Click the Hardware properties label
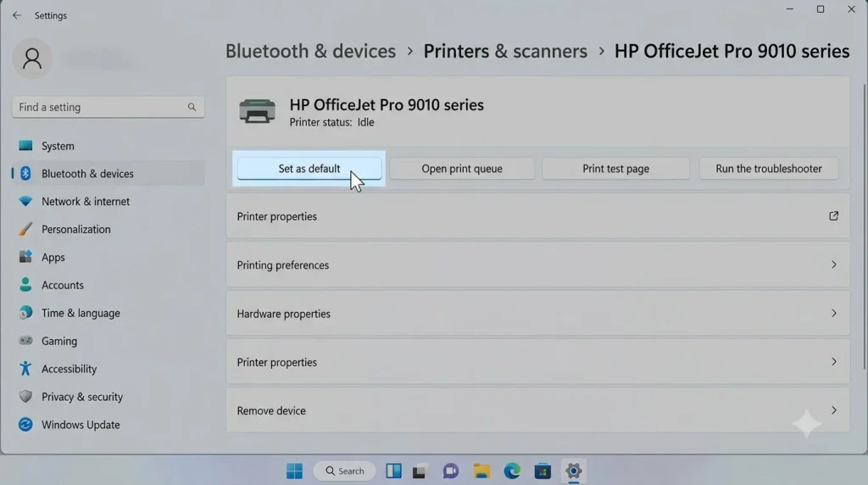Screen dimensions: 868x485 coord(283,314)
